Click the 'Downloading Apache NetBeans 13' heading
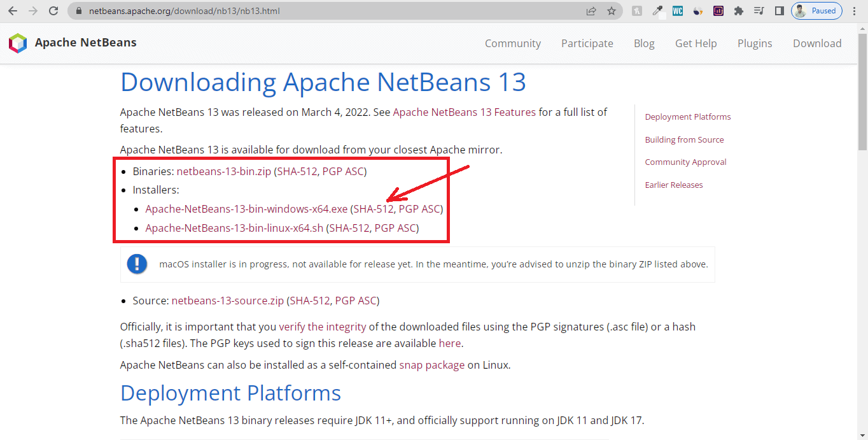The image size is (868, 440). pyautogui.click(x=323, y=82)
